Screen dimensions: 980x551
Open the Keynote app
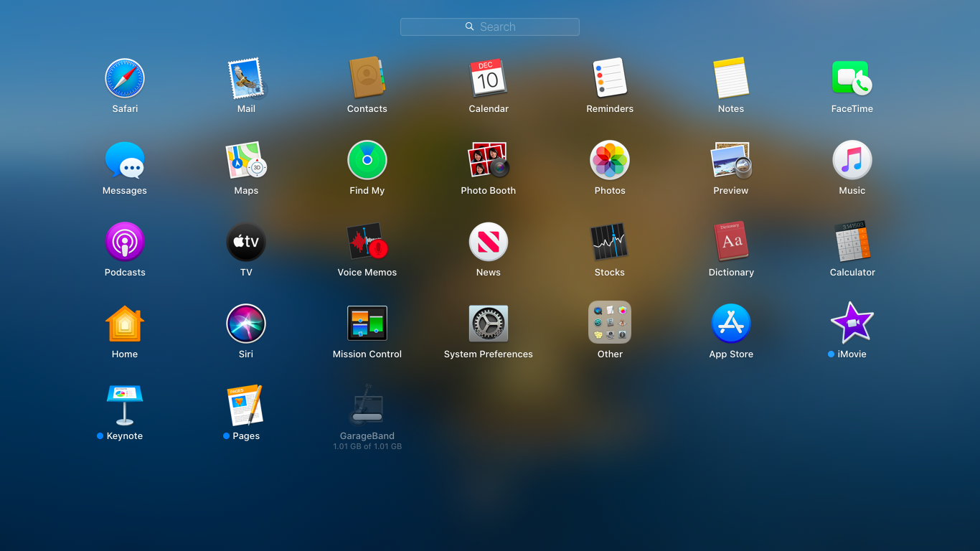point(125,405)
